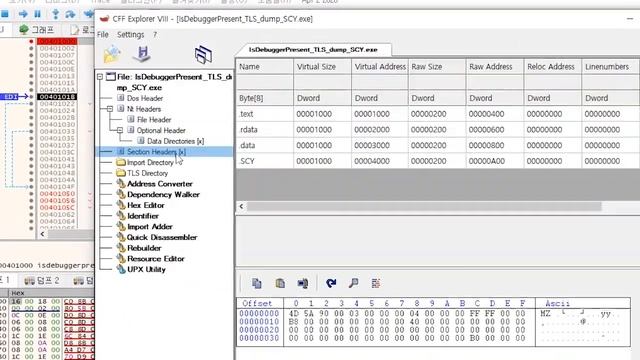Click the Virtual Size column header
640x360 pixels.
pos(322,67)
